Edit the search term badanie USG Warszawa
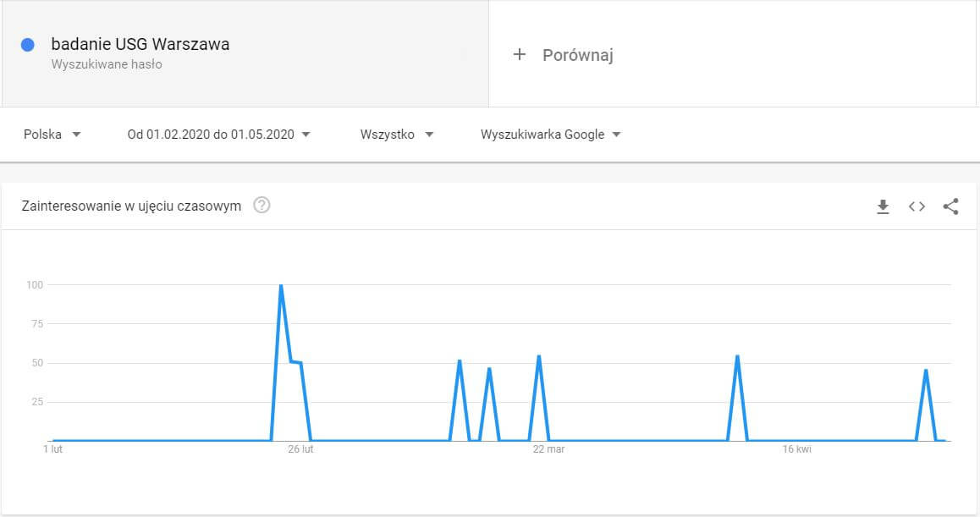This screenshot has height=517, width=980. 140,44
